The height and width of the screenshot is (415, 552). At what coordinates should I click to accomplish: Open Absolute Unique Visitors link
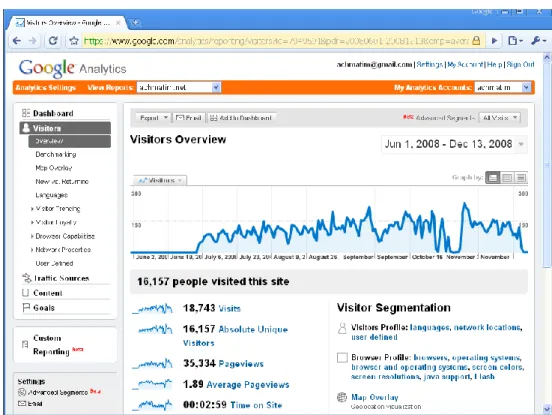[235, 336]
